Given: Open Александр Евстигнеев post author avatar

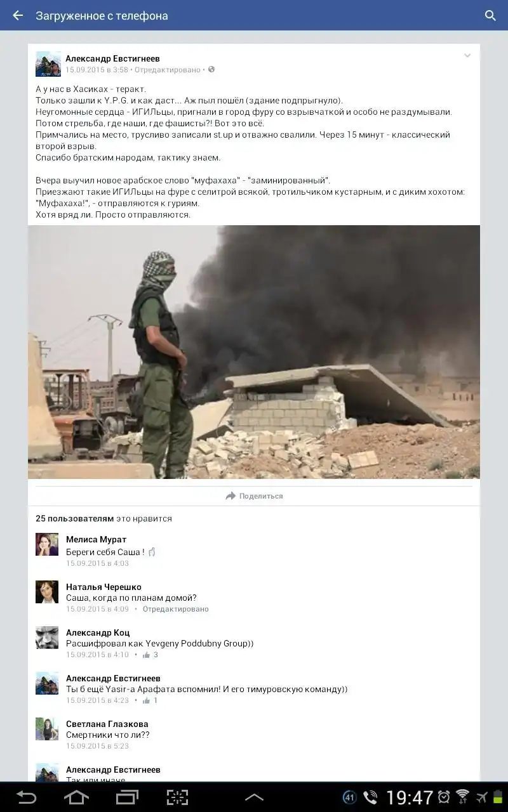Looking at the screenshot, I should pyautogui.click(x=48, y=64).
